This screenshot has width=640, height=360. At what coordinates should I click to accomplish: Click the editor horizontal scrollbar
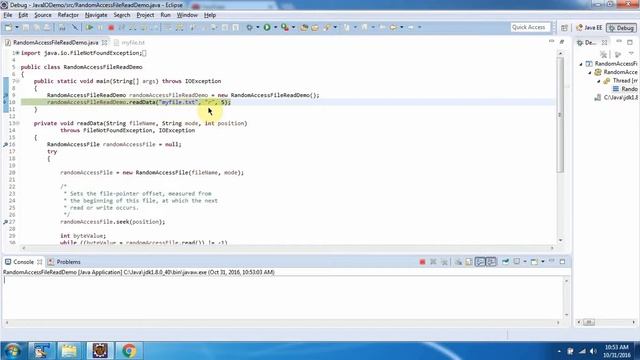(x=288, y=248)
